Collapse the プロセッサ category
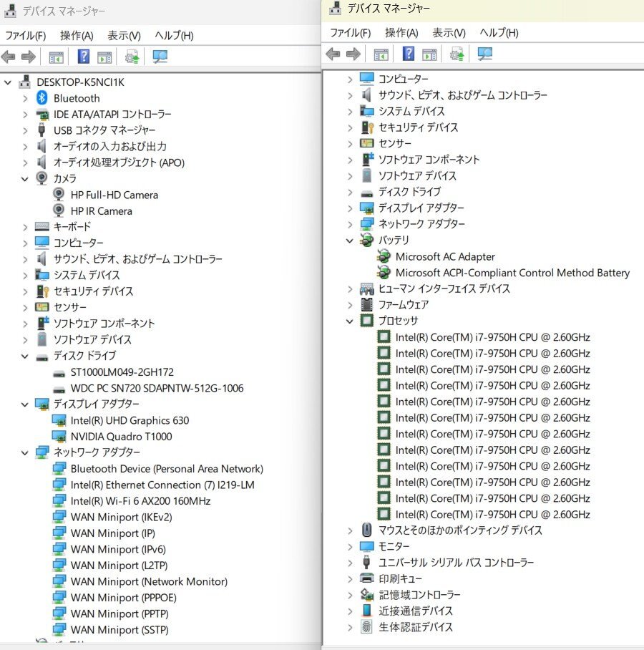644x650 pixels. [x=350, y=321]
